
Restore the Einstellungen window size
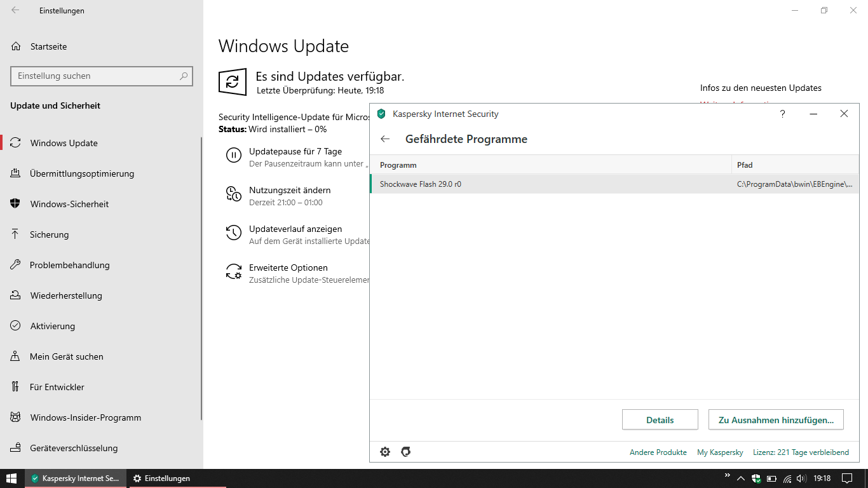(x=824, y=10)
